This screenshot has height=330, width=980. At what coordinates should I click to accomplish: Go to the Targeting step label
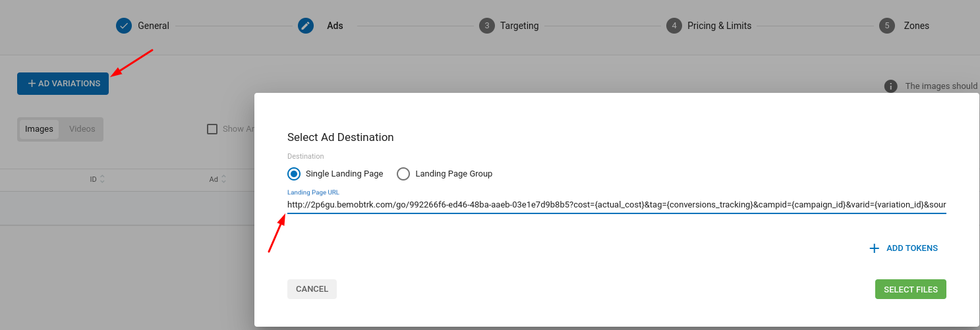point(519,26)
